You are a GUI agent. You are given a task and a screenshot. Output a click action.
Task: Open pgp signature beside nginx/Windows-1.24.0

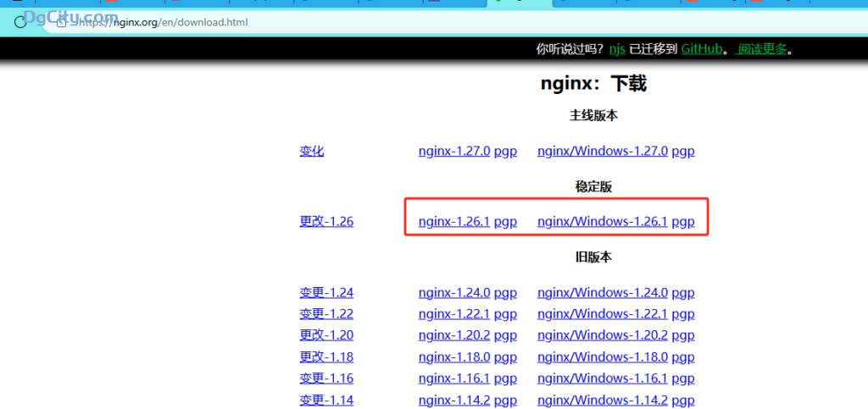683,293
